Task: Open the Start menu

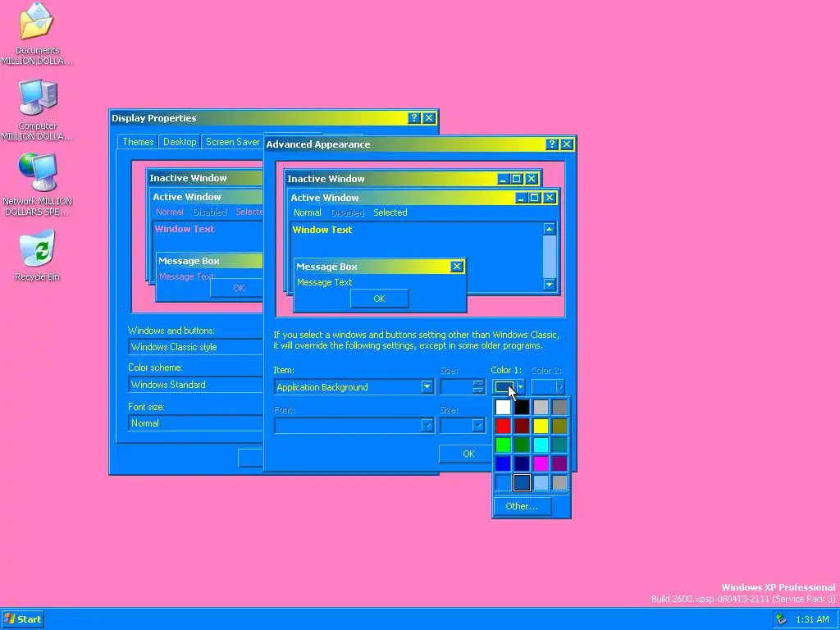Action: pyautogui.click(x=22, y=619)
